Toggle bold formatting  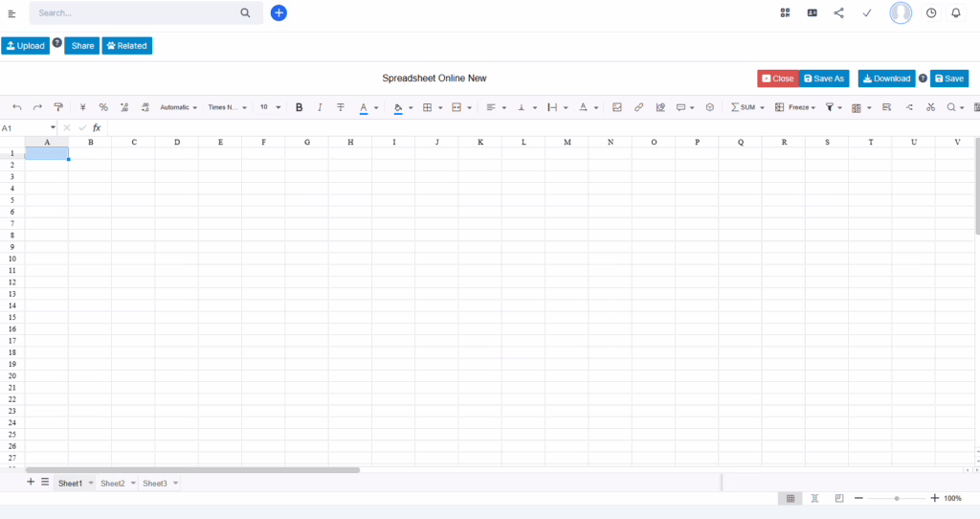299,107
